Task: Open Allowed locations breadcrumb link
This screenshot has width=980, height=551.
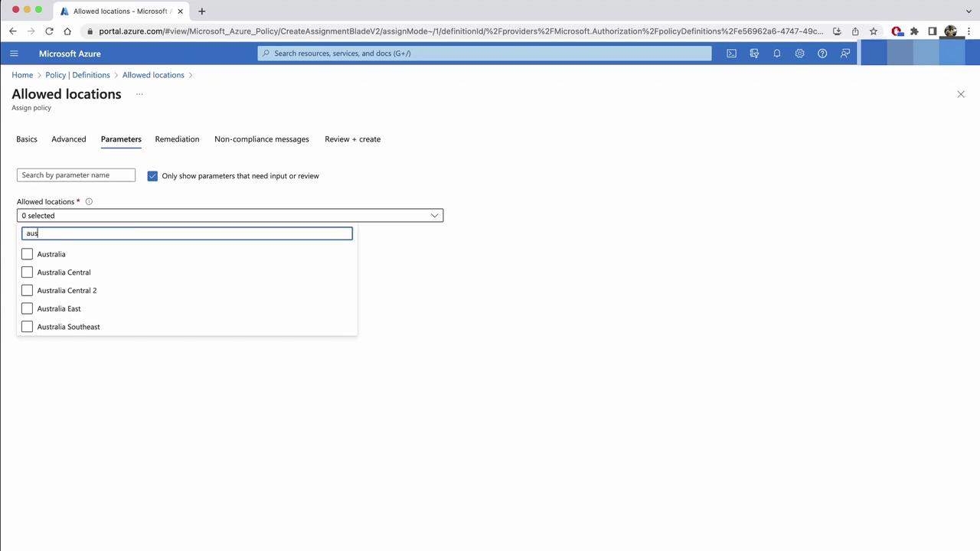Action: tap(153, 75)
